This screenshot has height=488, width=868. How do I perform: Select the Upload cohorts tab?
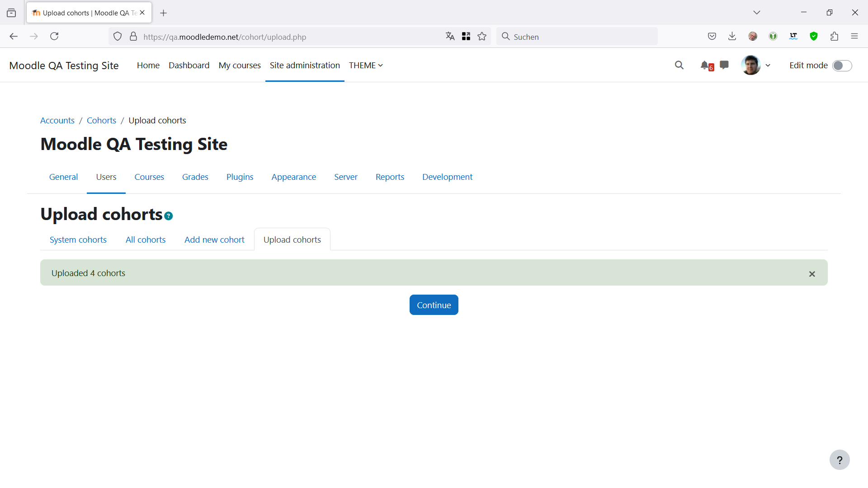pyautogui.click(x=292, y=240)
